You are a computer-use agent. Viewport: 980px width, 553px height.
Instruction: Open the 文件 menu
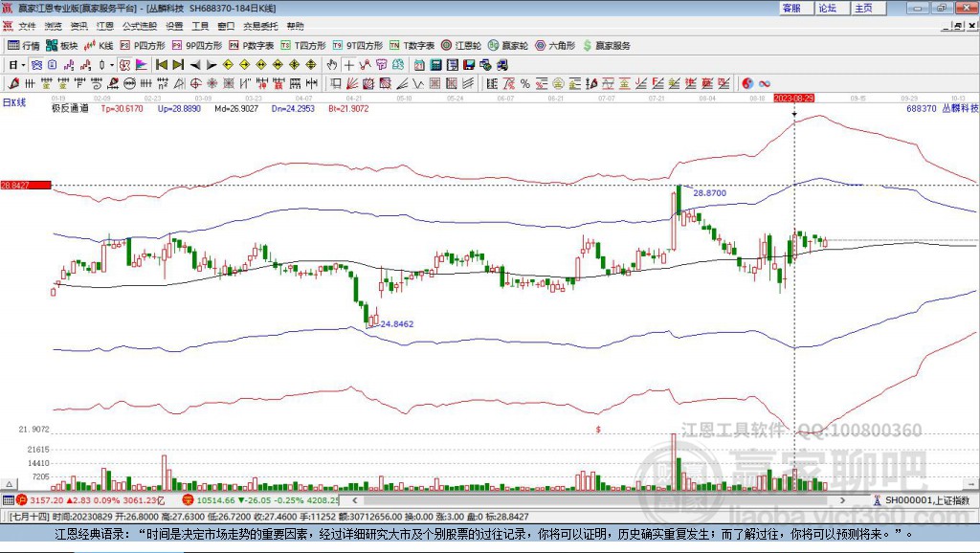27,26
